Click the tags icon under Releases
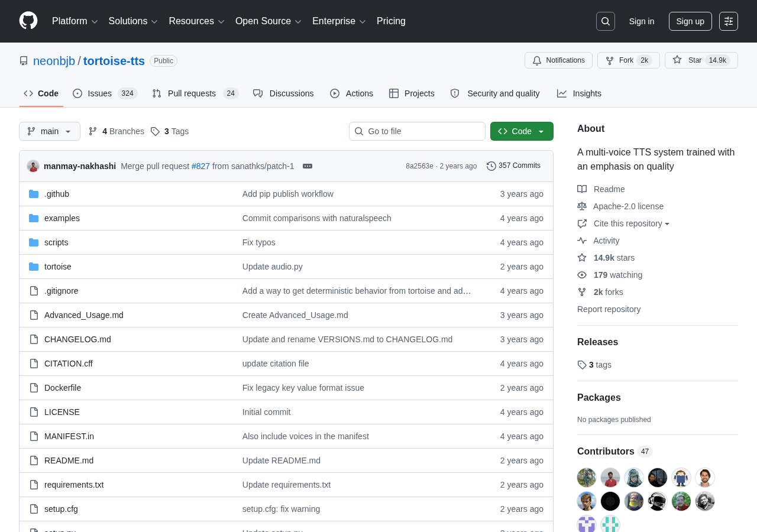 coord(582,365)
